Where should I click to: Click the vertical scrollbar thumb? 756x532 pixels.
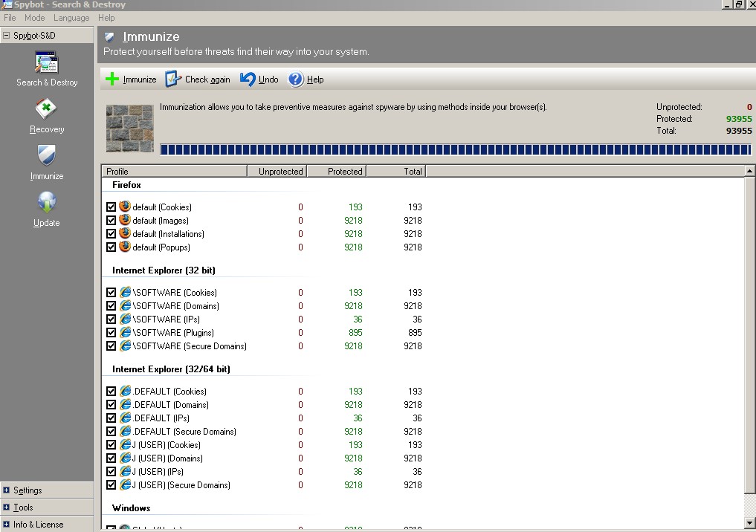click(x=749, y=335)
